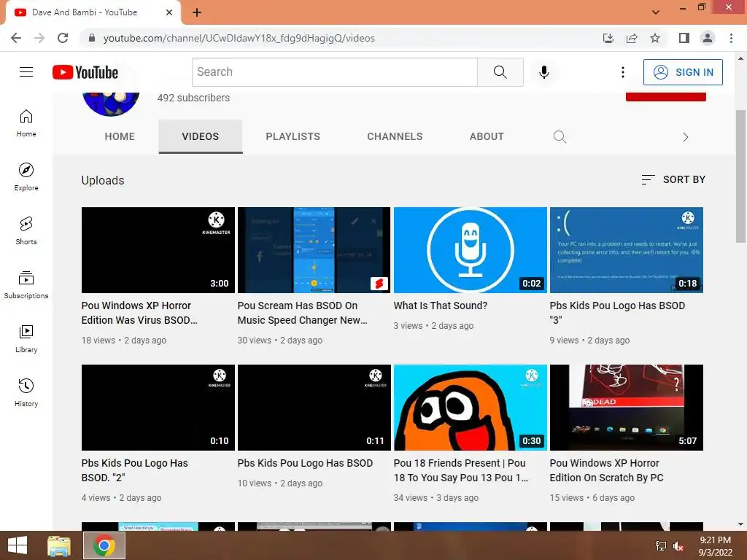Screen dimensions: 747x560
Task: Open the 0:11 black video thumbnail
Action: (x=314, y=408)
